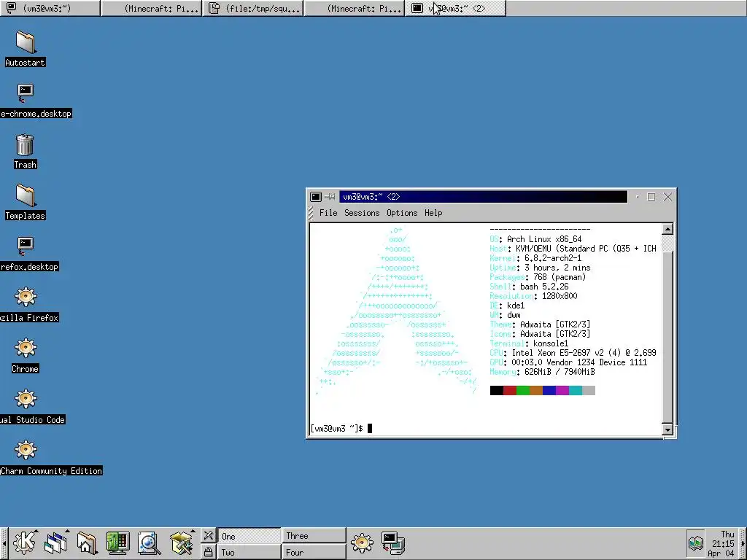Viewport: 747px width, 560px height.
Task: Click the blue color block in neofetch output
Action: (549, 391)
